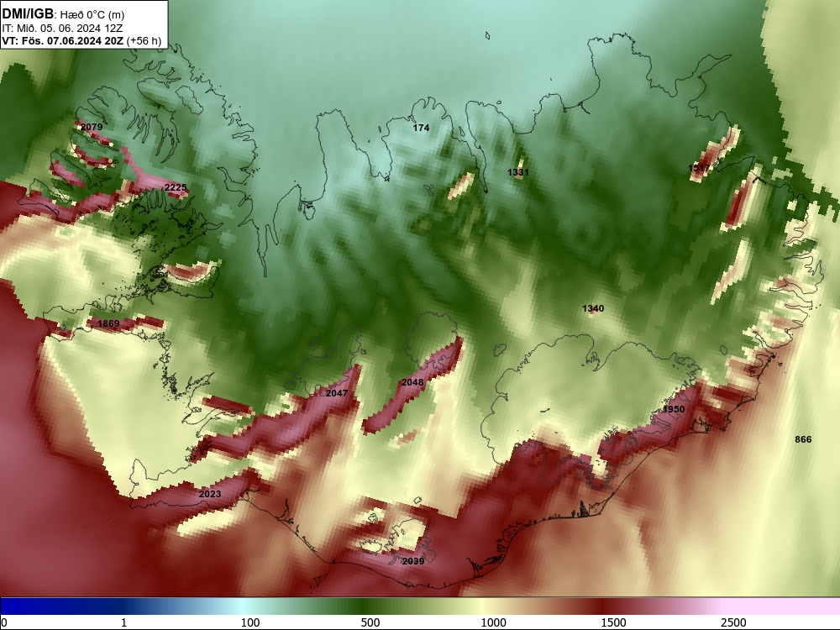The height and width of the screenshot is (630, 840).
Task: Click the 1500 tick on the legend
Action: pos(613,622)
